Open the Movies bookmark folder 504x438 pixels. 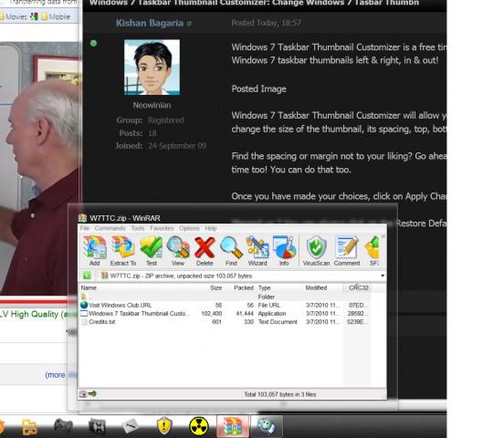pyautogui.click(x=14, y=16)
